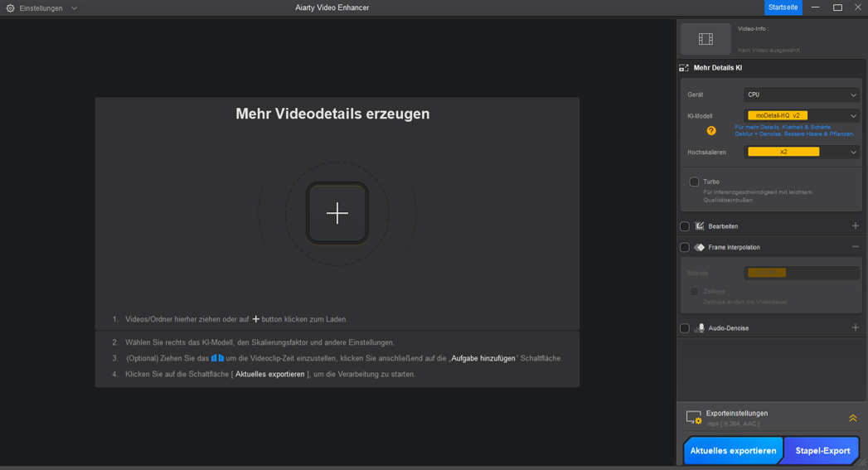The height and width of the screenshot is (470, 868).
Task: Expand the Audio-Denoise section with plus
Action: 856,327
